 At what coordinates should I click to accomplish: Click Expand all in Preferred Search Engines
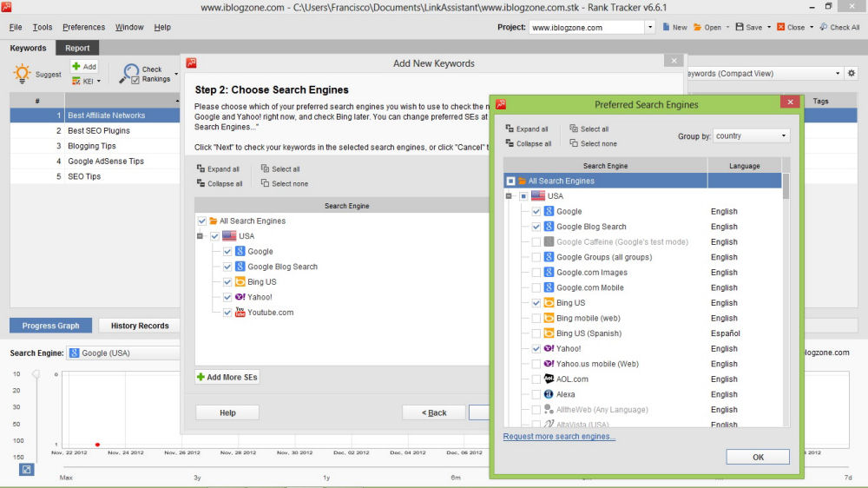pyautogui.click(x=527, y=129)
